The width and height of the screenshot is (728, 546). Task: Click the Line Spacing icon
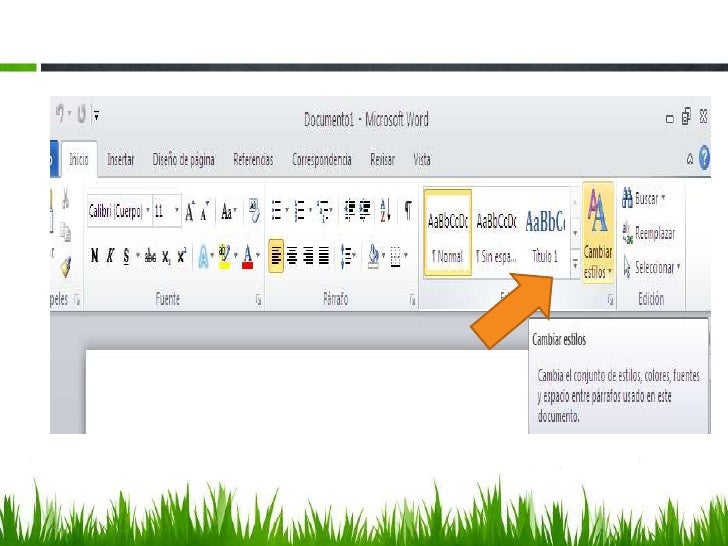[347, 256]
